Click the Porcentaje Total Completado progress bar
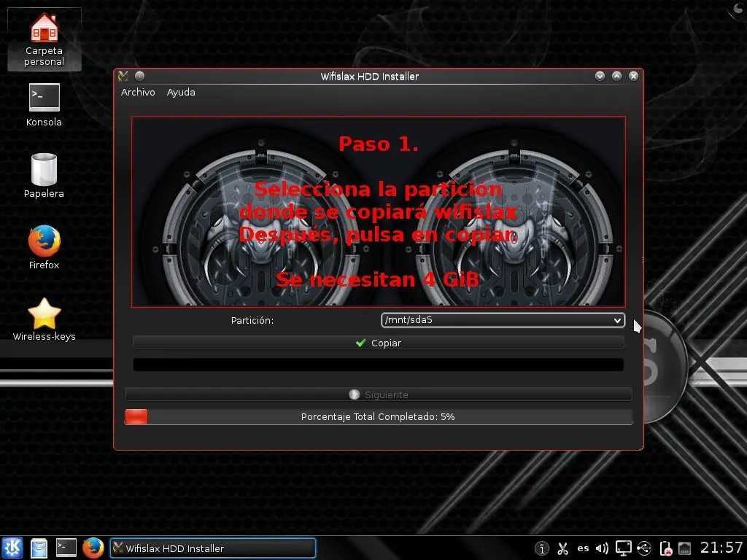The image size is (747, 560). point(379,416)
